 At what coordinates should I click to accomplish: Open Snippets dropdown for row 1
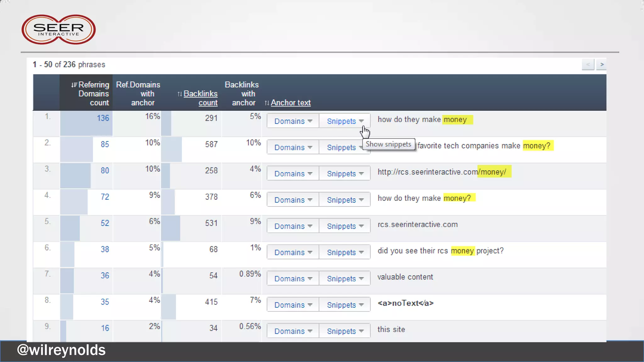tap(345, 121)
